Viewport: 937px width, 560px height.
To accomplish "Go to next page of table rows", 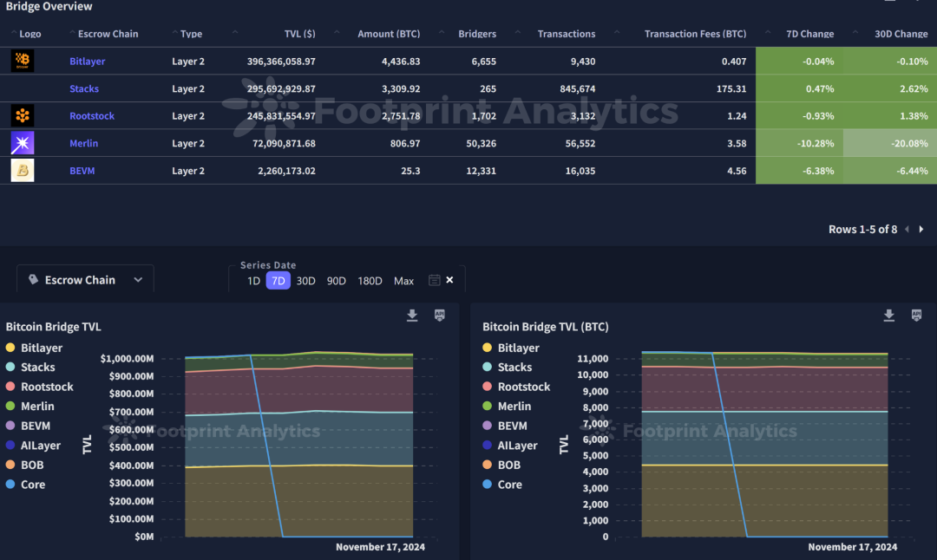I will (x=921, y=229).
